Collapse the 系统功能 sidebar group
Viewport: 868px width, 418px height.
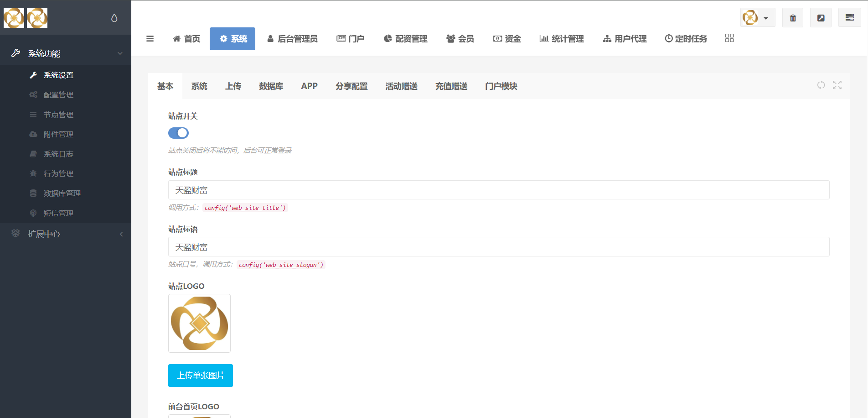pyautogui.click(x=66, y=53)
